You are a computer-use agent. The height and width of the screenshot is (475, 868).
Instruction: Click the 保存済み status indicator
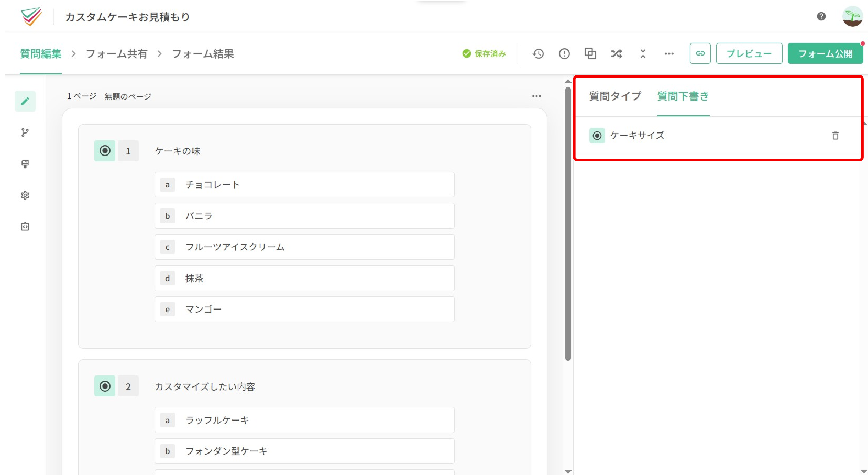coord(484,53)
